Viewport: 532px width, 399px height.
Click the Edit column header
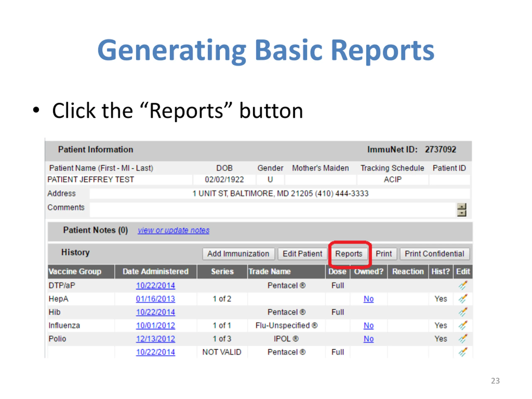[463, 272]
